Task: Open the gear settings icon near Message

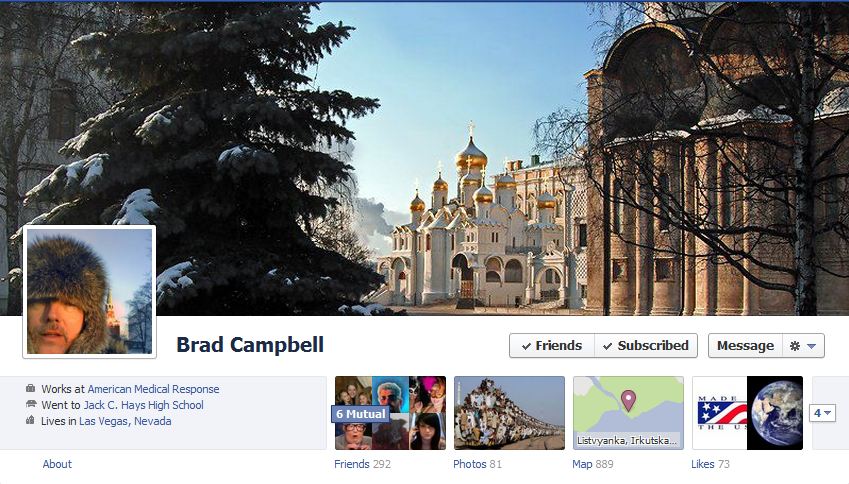Action: click(795, 345)
